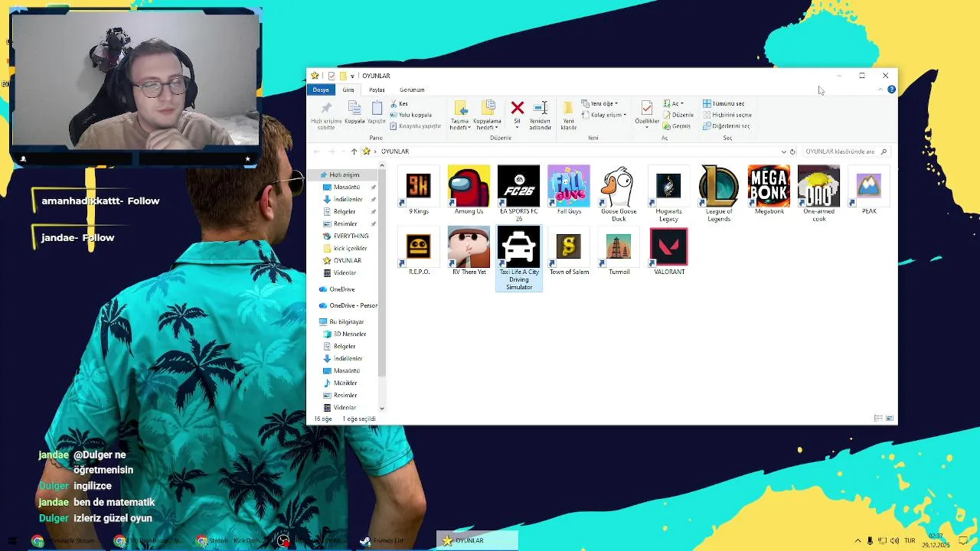The height and width of the screenshot is (551, 980).
Task: Open Quick Access Toolbar customize arrow
Action: [352, 76]
